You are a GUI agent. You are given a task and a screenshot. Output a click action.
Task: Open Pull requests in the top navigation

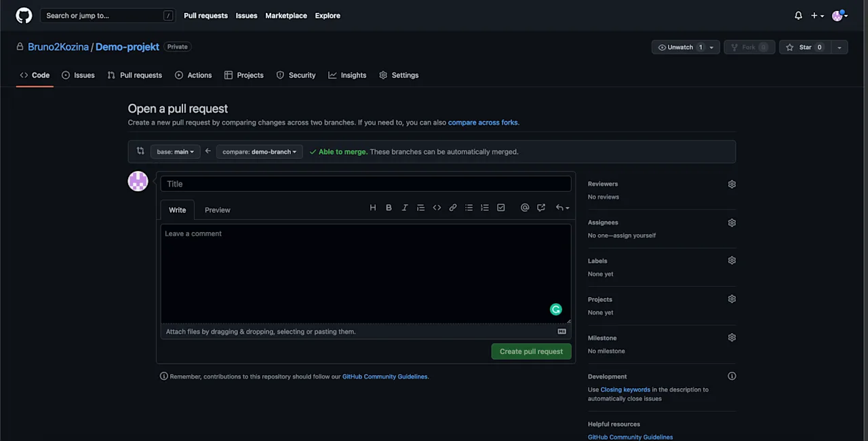(205, 16)
